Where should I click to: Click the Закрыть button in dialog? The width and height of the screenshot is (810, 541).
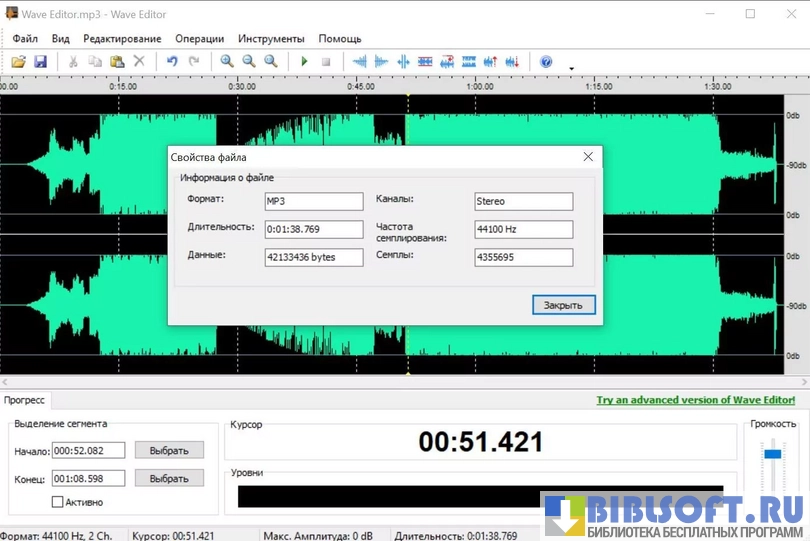[564, 305]
